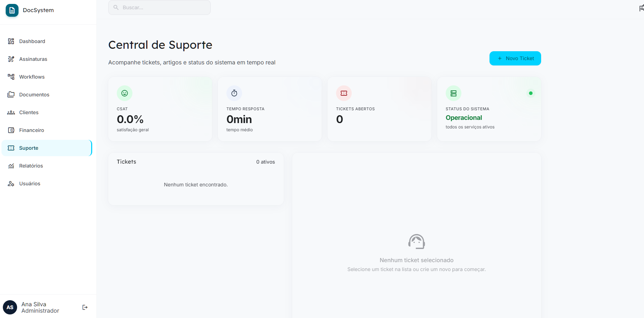Open the Workflows section
644x318 pixels.
(47, 77)
